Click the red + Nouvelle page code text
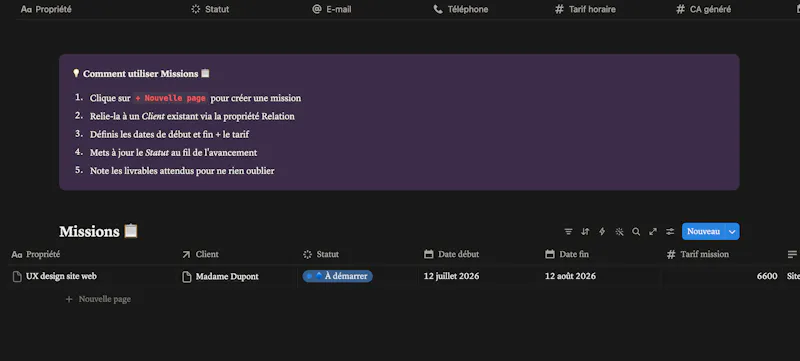 [x=170, y=98]
